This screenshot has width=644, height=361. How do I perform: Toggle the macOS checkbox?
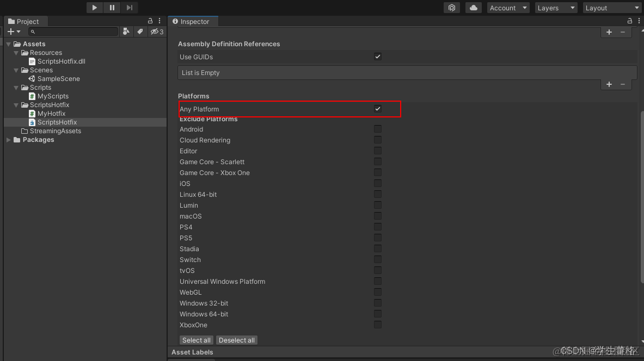(378, 216)
